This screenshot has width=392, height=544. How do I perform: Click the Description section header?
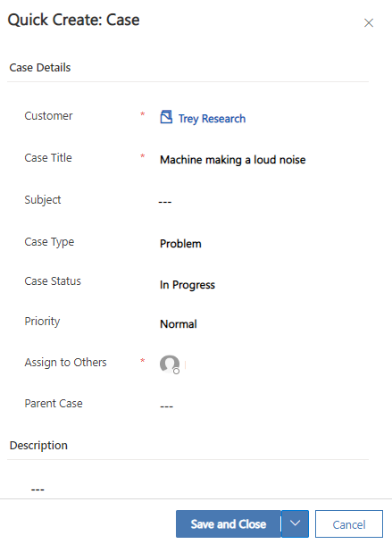38,446
